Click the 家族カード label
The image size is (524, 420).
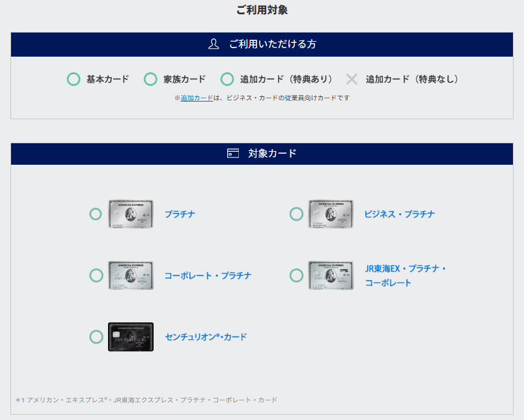tap(184, 79)
